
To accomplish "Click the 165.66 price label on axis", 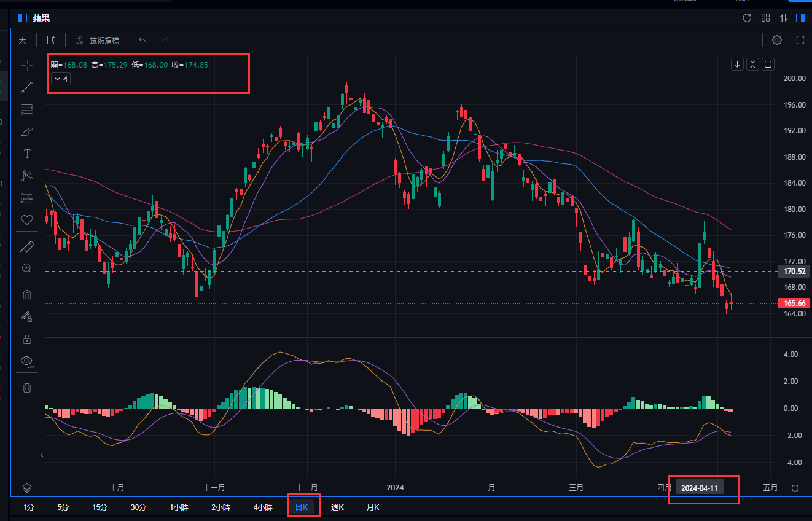I will coord(794,303).
